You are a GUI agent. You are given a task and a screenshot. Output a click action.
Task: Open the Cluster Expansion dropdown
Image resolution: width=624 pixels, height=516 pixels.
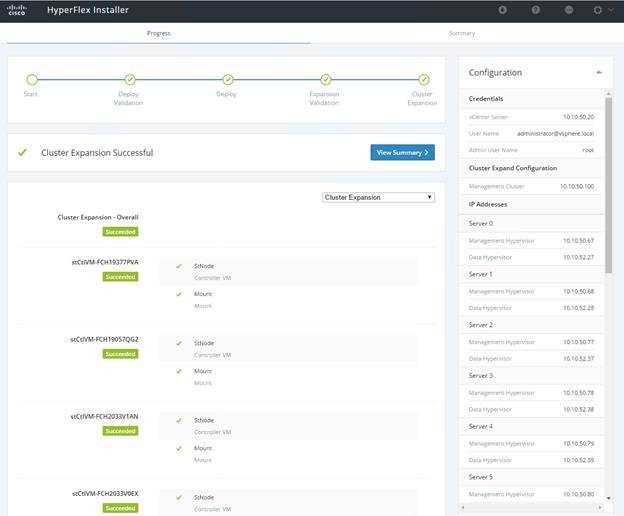point(378,197)
